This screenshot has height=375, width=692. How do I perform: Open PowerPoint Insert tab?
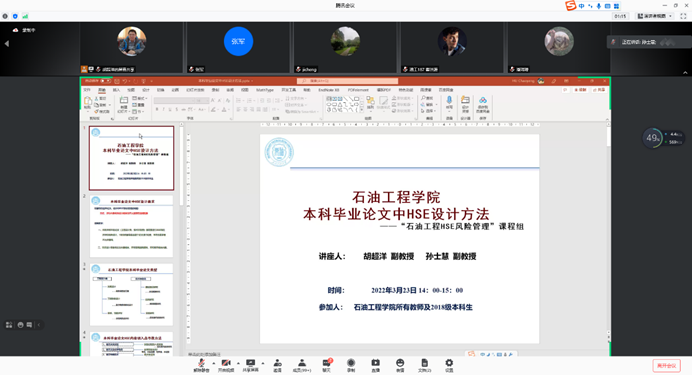click(117, 90)
